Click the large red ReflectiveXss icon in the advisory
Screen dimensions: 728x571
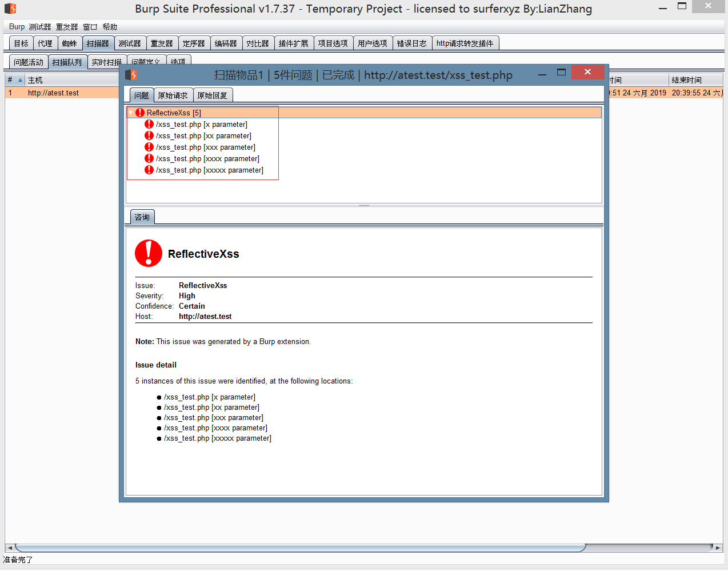[149, 253]
